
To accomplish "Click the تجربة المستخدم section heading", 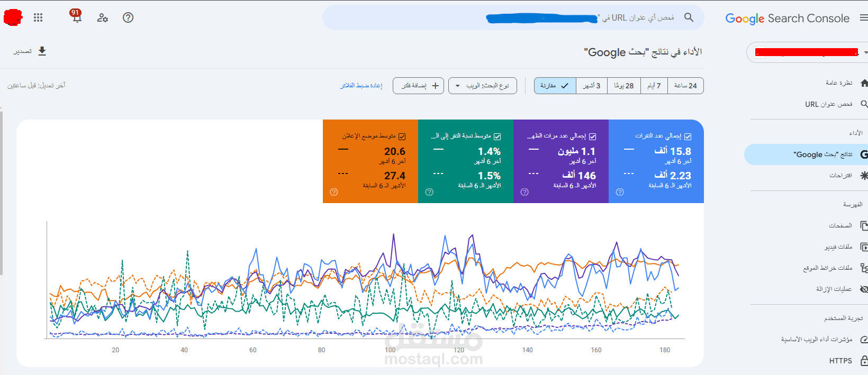I will coord(843,318).
